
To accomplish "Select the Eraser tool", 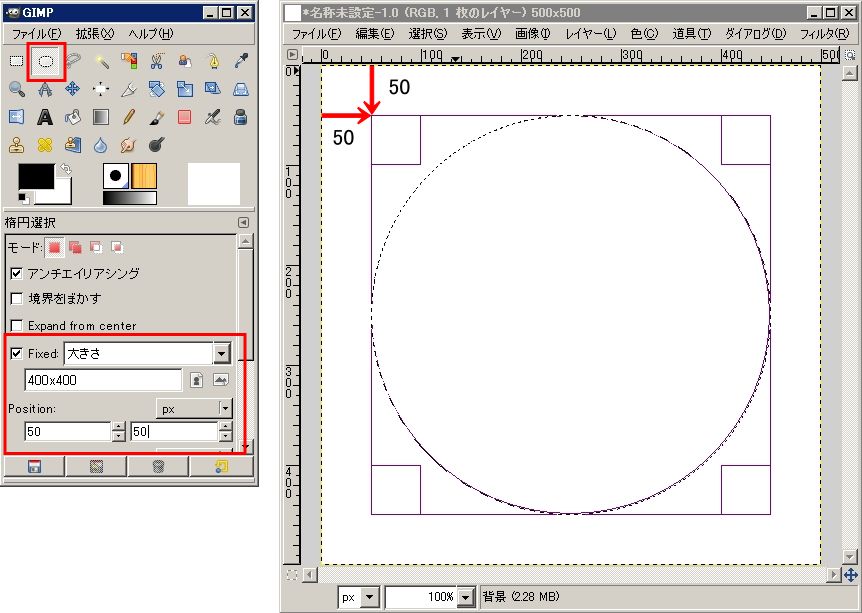I will 185,117.
